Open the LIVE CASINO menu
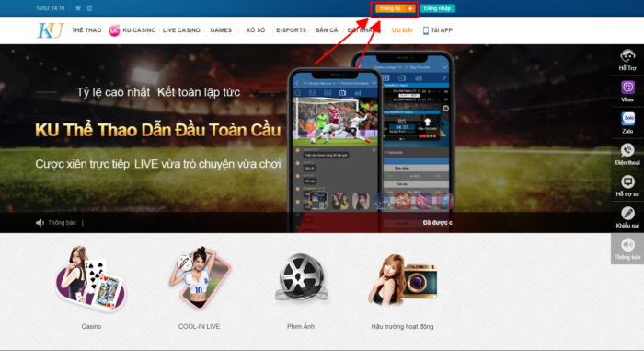Viewport: 644px width, 351px height. click(x=181, y=30)
